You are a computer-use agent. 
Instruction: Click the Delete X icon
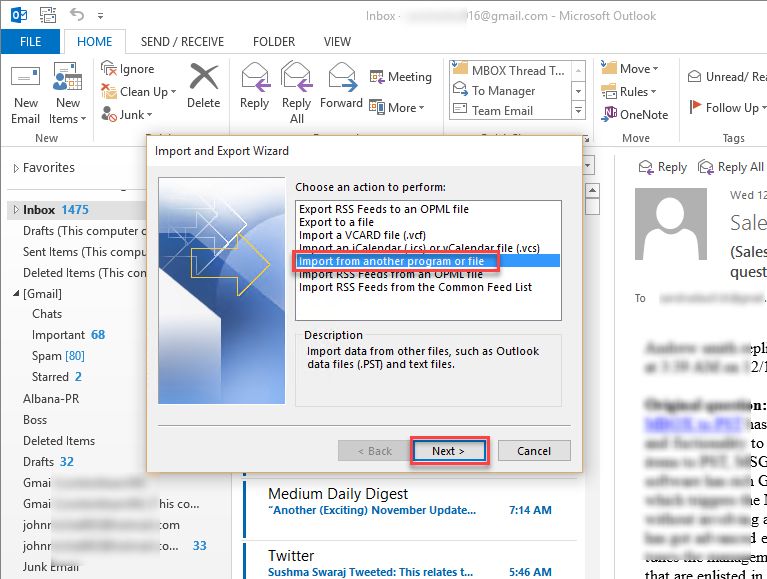(x=203, y=76)
